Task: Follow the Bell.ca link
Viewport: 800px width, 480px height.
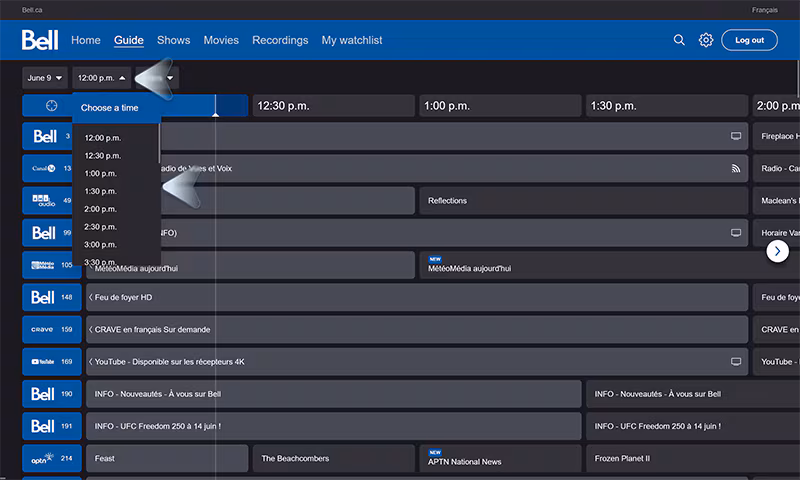Action: click(x=32, y=10)
